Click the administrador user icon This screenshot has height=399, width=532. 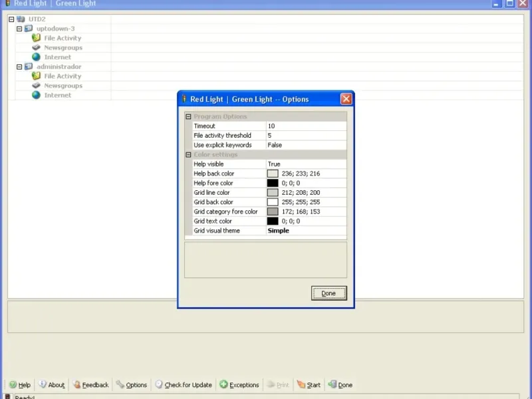point(29,66)
